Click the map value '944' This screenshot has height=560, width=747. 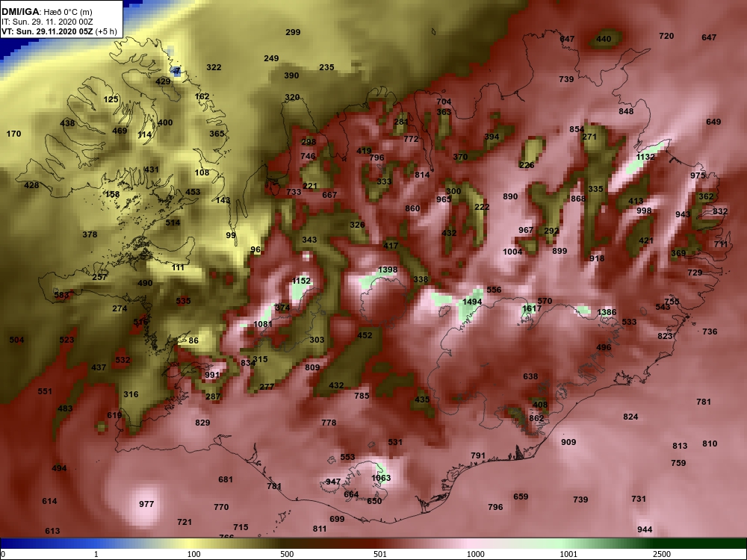(645, 530)
